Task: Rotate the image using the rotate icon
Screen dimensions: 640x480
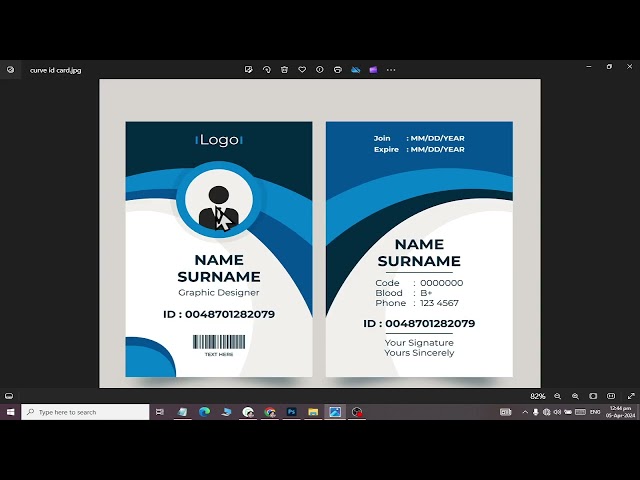Action: coord(267,70)
